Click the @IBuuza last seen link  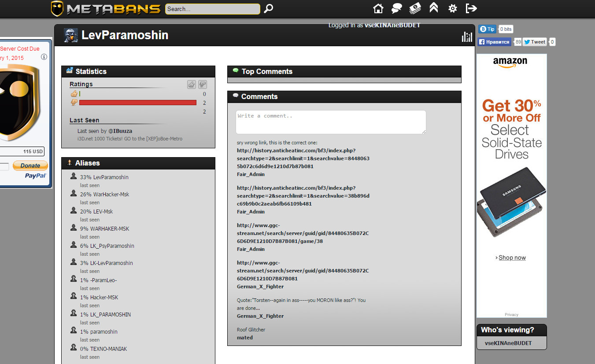coord(120,131)
